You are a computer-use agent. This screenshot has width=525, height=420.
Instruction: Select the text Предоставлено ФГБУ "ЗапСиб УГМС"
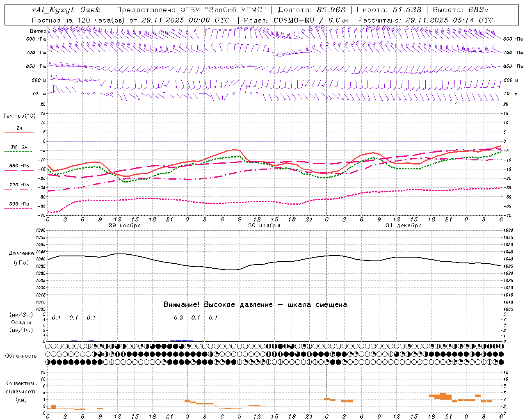[192, 10]
